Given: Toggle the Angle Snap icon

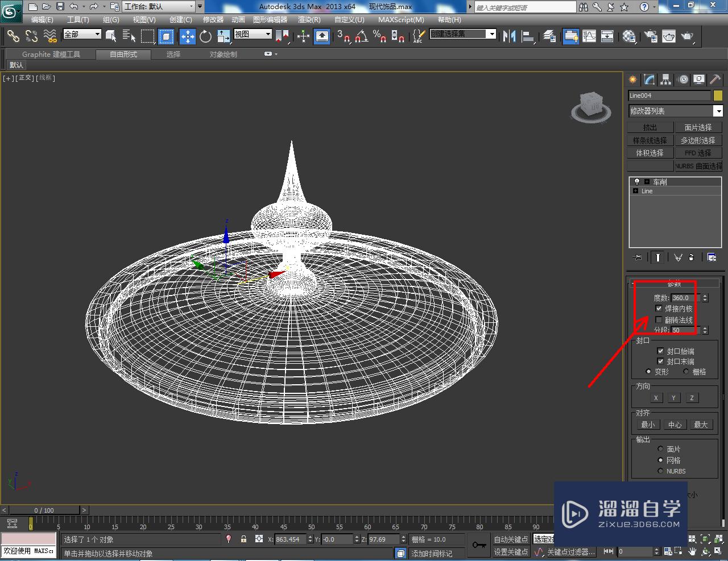Looking at the screenshot, I should [361, 36].
